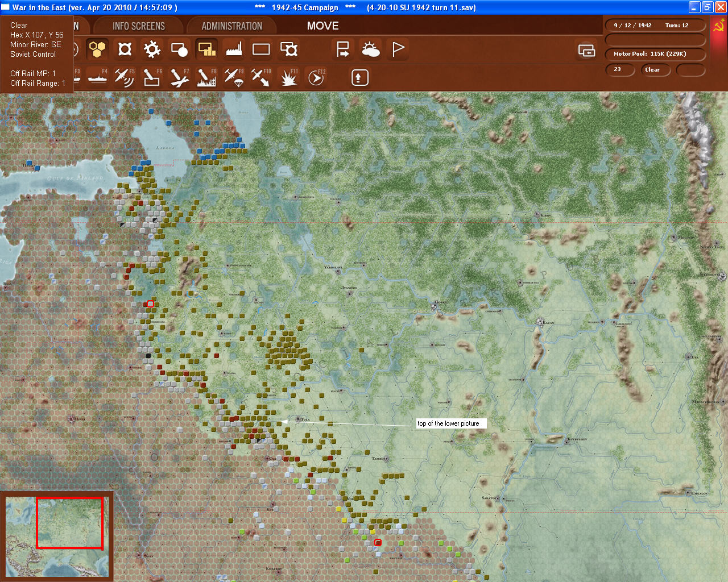The width and height of the screenshot is (728, 582).
Task: Select the F9 air transport parachute mode
Action: 234,77
